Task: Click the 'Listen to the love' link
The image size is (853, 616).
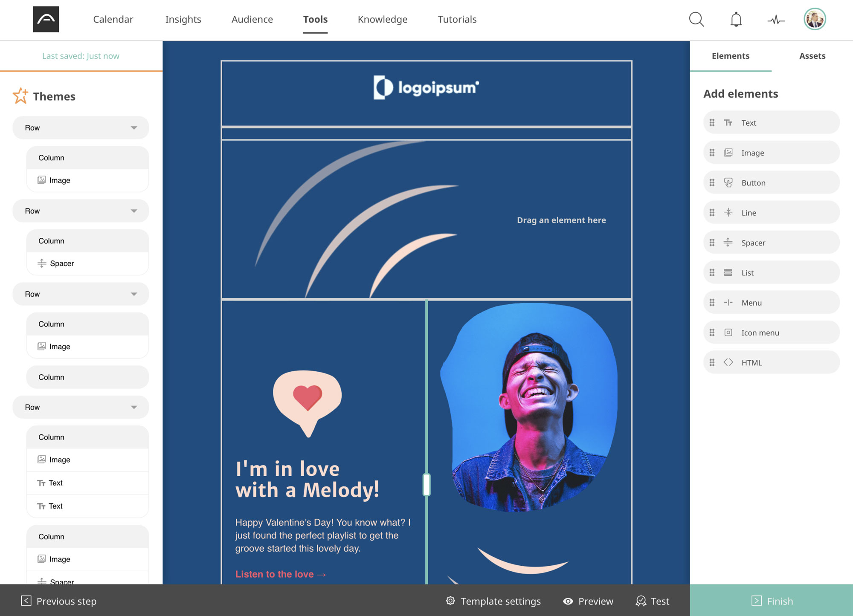Action: coord(281,574)
